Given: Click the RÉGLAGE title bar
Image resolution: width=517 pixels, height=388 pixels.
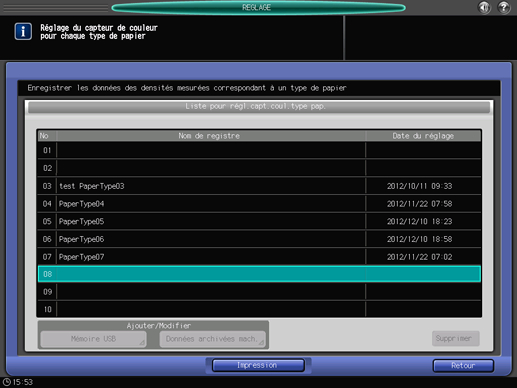Looking at the screenshot, I should pos(258,7).
